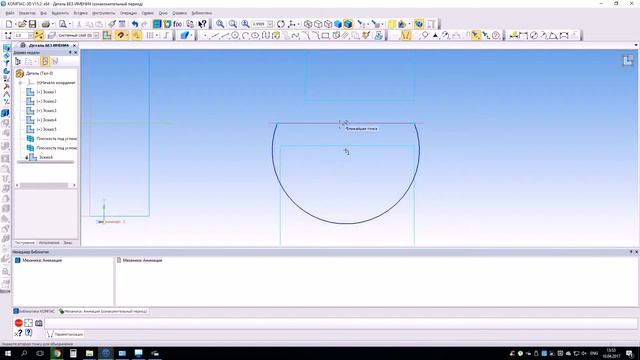Click the camera icon in animation panel
This screenshot has height=360, width=640.
pos(39,323)
